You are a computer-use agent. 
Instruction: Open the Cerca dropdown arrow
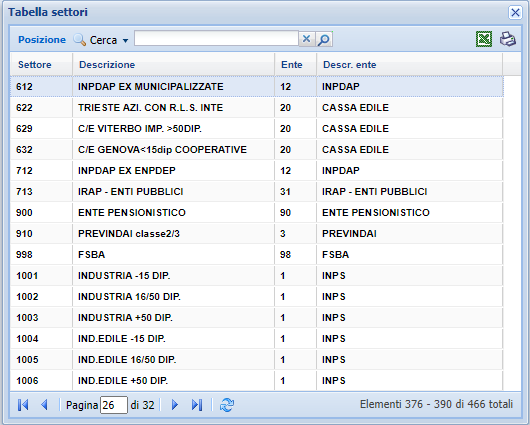coord(125,41)
